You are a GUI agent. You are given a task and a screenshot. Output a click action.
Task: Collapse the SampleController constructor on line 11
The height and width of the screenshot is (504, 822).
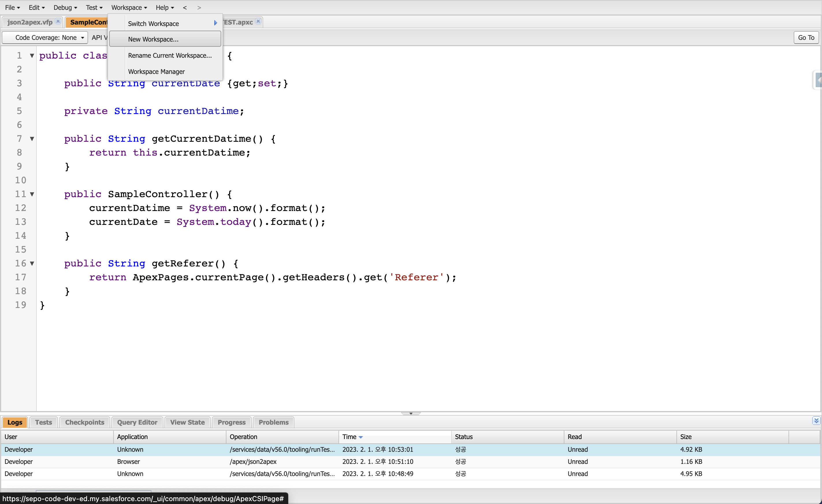pos(32,194)
